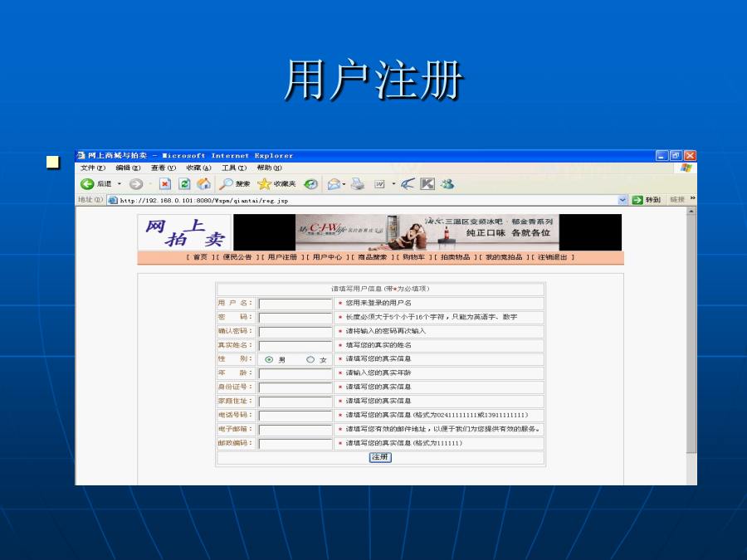Go to the Home page icon
This screenshot has width=747, height=560.
tap(204, 184)
